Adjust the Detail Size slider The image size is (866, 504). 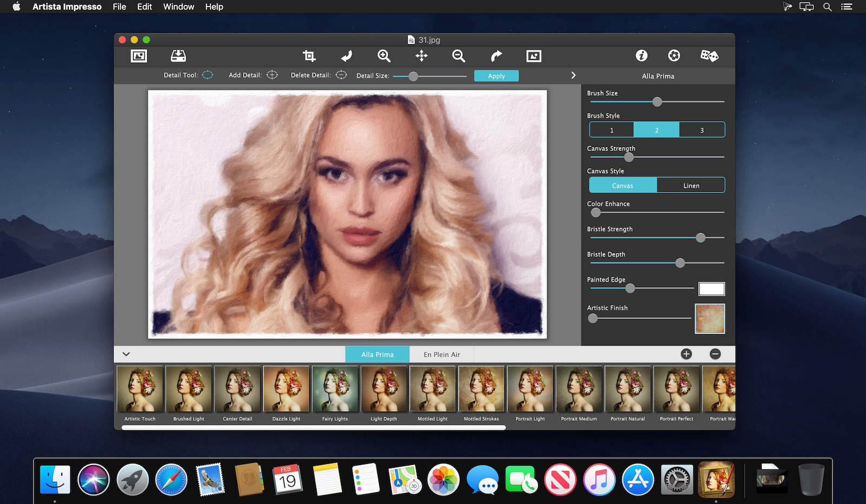[430, 76]
